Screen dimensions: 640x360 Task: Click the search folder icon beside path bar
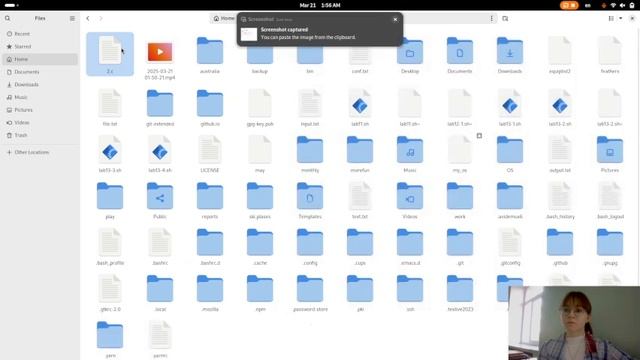(x=505, y=18)
